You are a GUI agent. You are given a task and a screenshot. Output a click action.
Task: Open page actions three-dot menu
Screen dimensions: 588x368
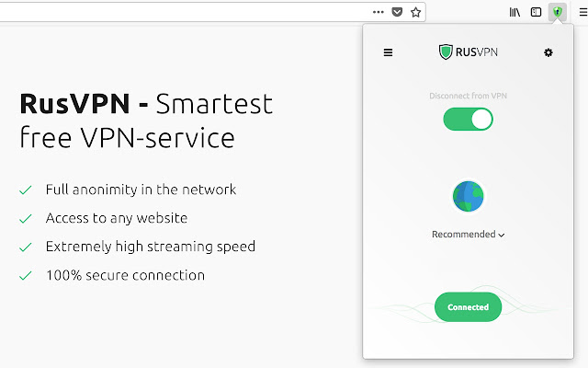pyautogui.click(x=378, y=12)
